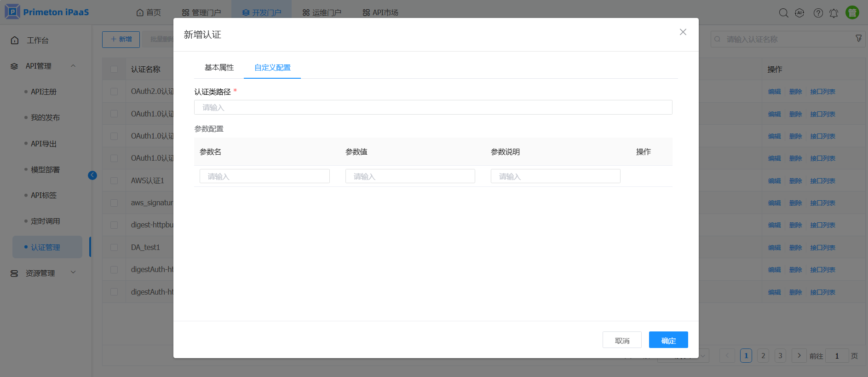Click the search magnifier icon in header
The image size is (868, 377).
pyautogui.click(x=783, y=13)
